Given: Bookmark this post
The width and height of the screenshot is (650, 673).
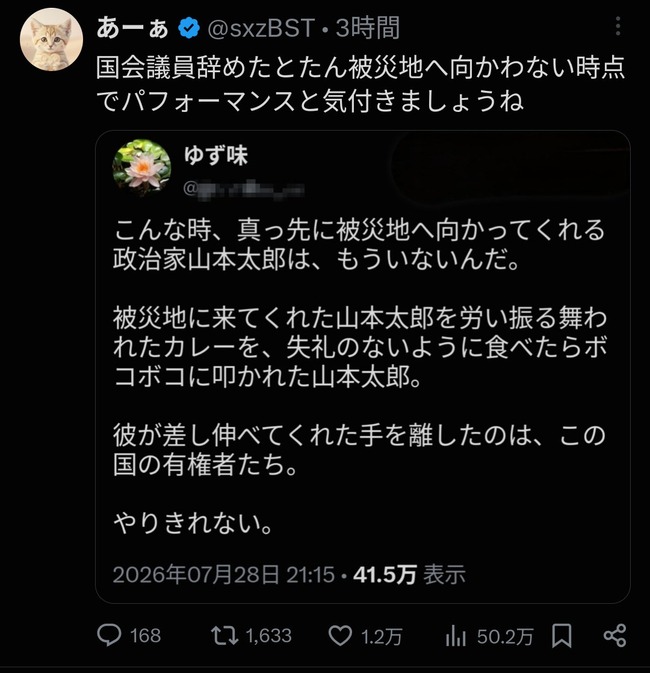Looking at the screenshot, I should pos(562,636).
